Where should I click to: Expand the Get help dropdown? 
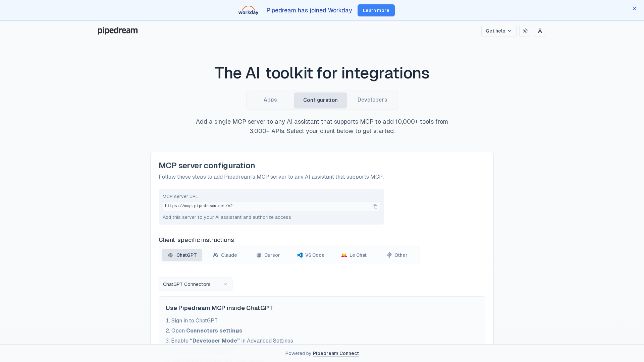pyautogui.click(x=498, y=31)
